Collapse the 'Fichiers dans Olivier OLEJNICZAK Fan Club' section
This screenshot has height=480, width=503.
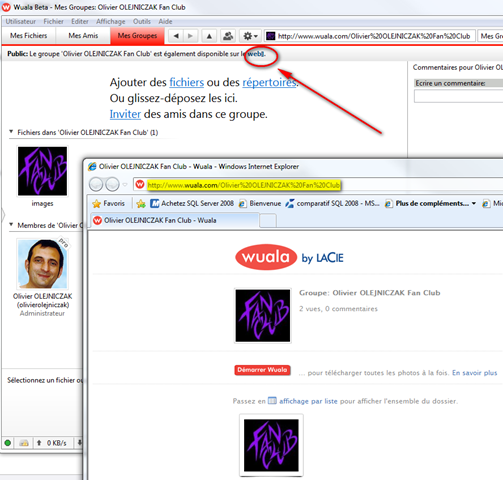[x=11, y=132]
